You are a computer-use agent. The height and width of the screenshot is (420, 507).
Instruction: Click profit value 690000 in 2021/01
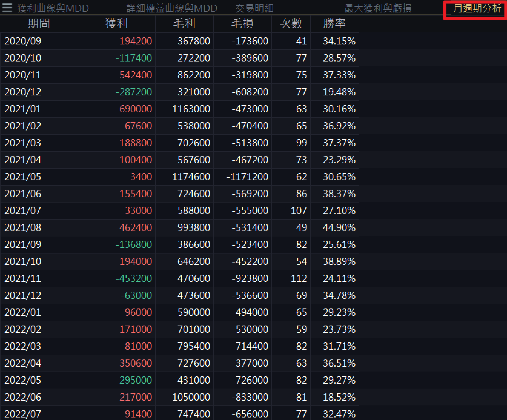136,109
